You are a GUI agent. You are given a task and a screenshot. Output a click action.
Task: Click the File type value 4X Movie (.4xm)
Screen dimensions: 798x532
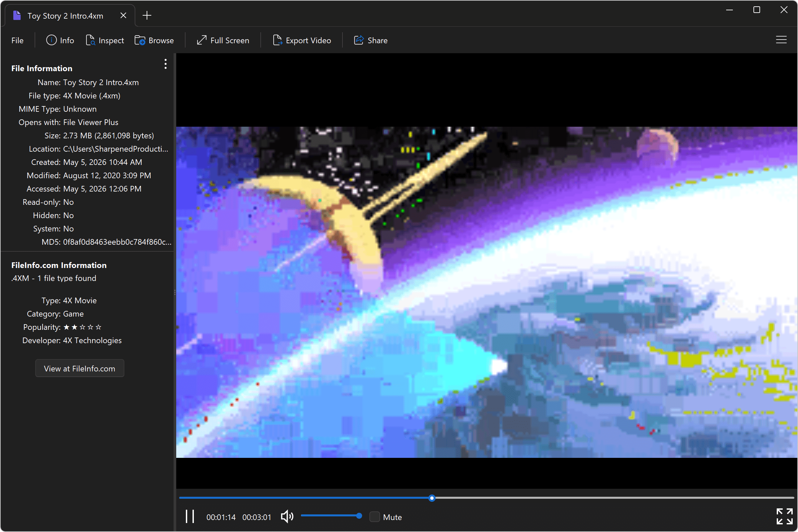(x=92, y=96)
